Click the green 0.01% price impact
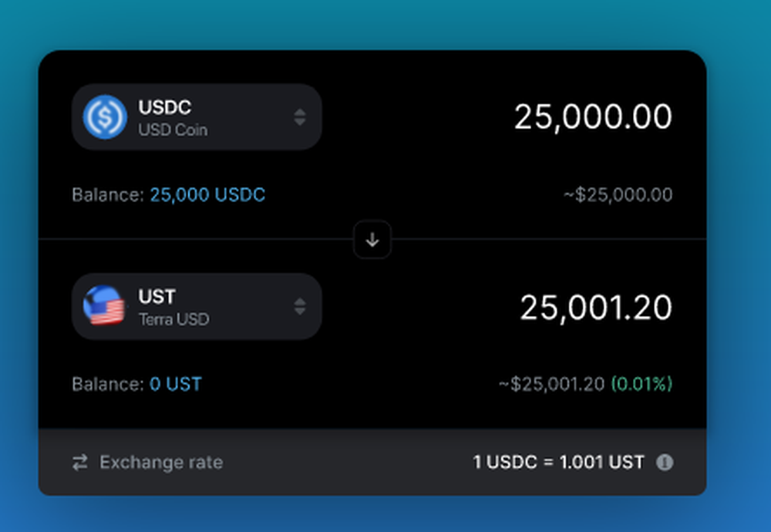771x532 pixels. (641, 384)
